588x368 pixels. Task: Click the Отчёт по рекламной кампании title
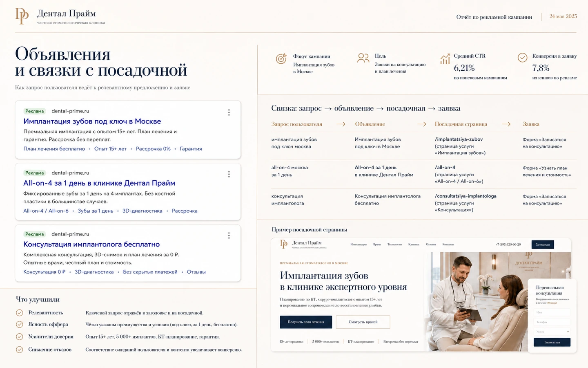click(494, 17)
